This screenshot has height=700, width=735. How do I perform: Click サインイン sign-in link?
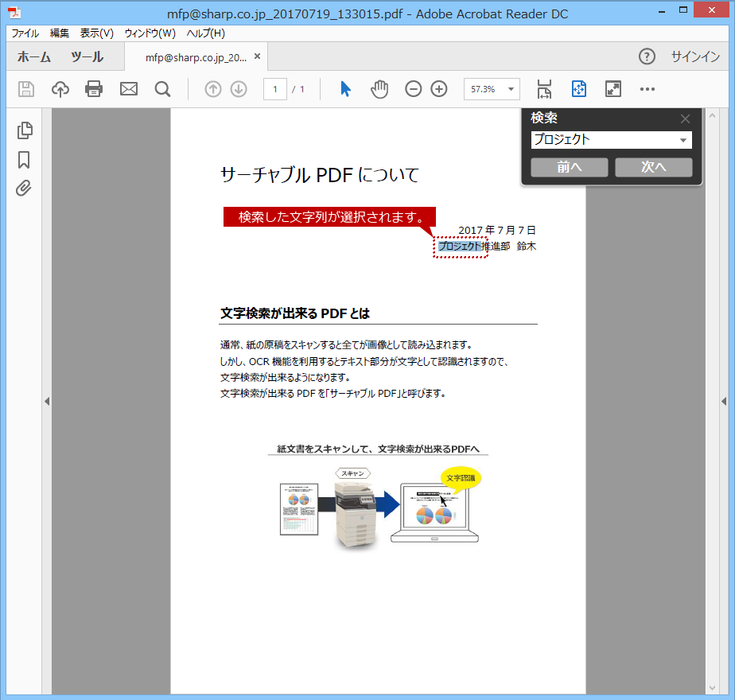pyautogui.click(x=695, y=56)
